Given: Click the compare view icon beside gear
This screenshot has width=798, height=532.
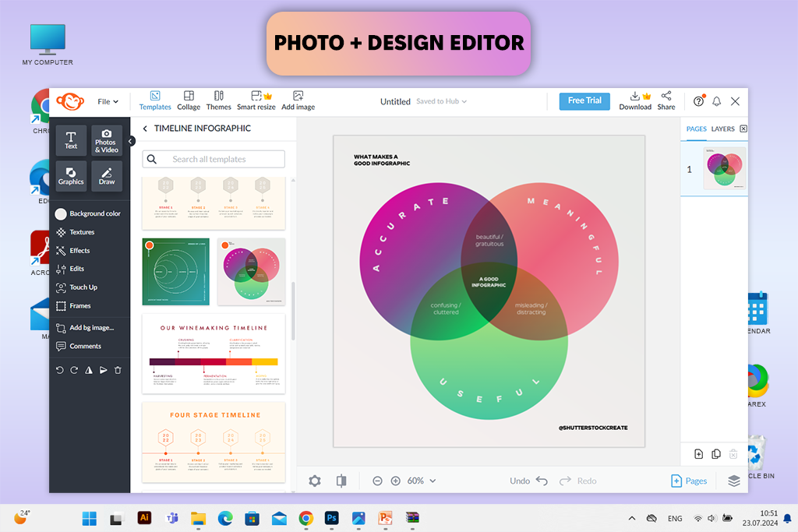Looking at the screenshot, I should [341, 481].
